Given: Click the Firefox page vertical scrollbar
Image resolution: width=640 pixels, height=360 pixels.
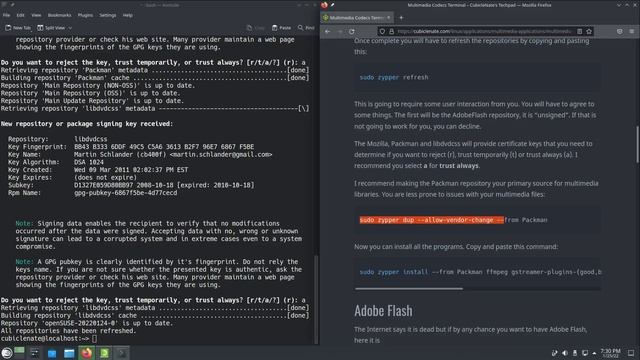Looking at the screenshot, I should coord(637,144).
